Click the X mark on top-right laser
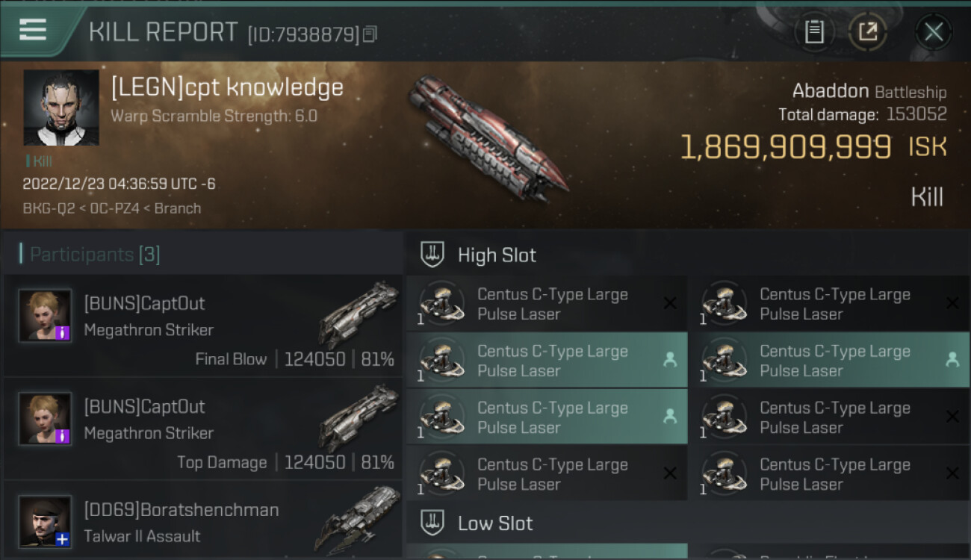The height and width of the screenshot is (560, 971). pos(952,303)
